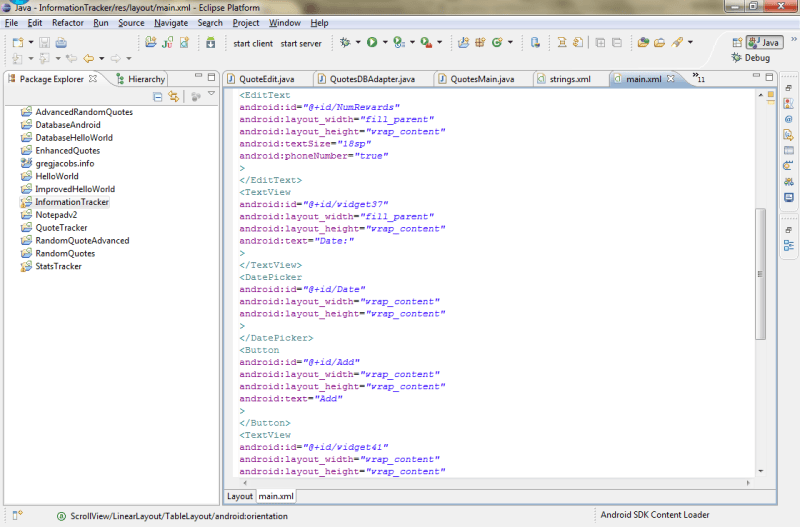The height and width of the screenshot is (527, 800).
Task: Maximize the Package Explorer panel
Action: click(x=211, y=77)
